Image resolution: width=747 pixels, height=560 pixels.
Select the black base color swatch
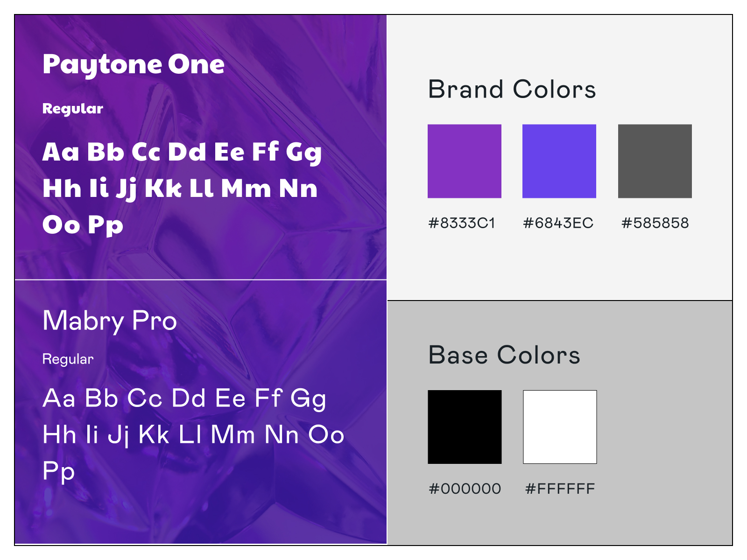(x=465, y=427)
